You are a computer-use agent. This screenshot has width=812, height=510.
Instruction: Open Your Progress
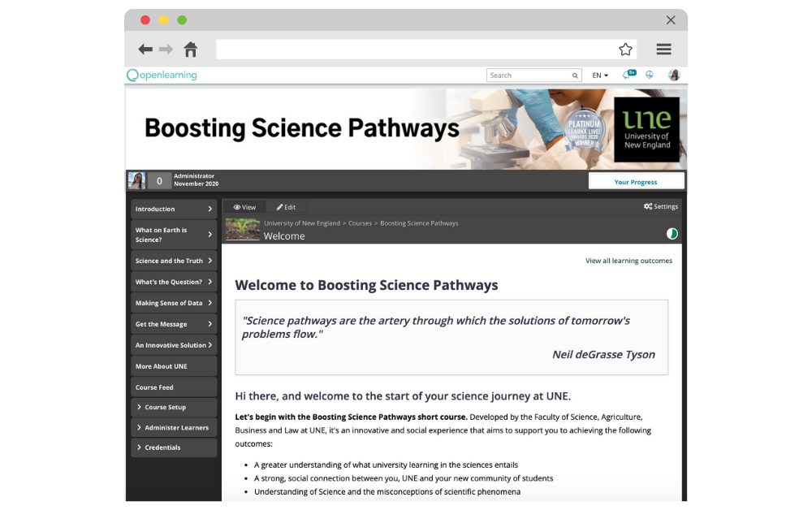637,180
